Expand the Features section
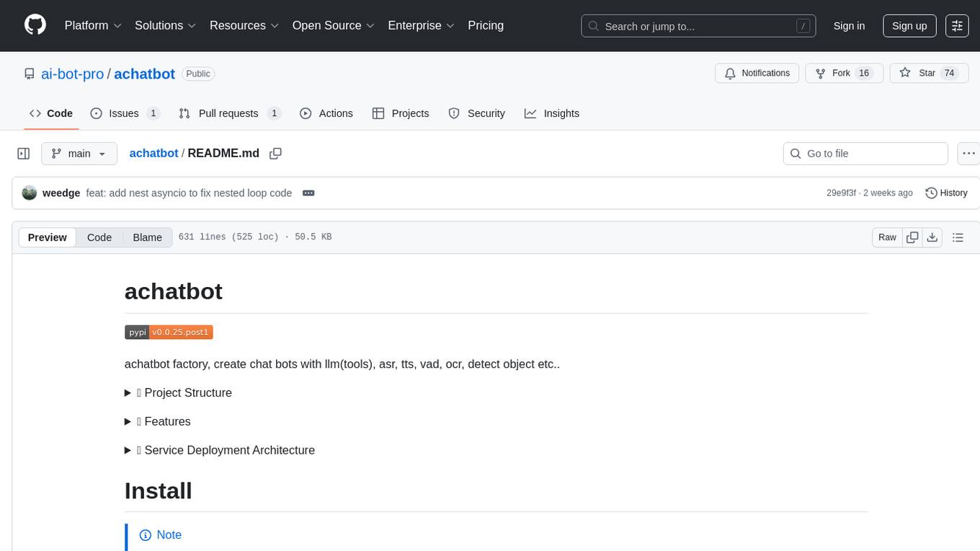Viewport: 980px width, 551px height. [x=157, y=422]
